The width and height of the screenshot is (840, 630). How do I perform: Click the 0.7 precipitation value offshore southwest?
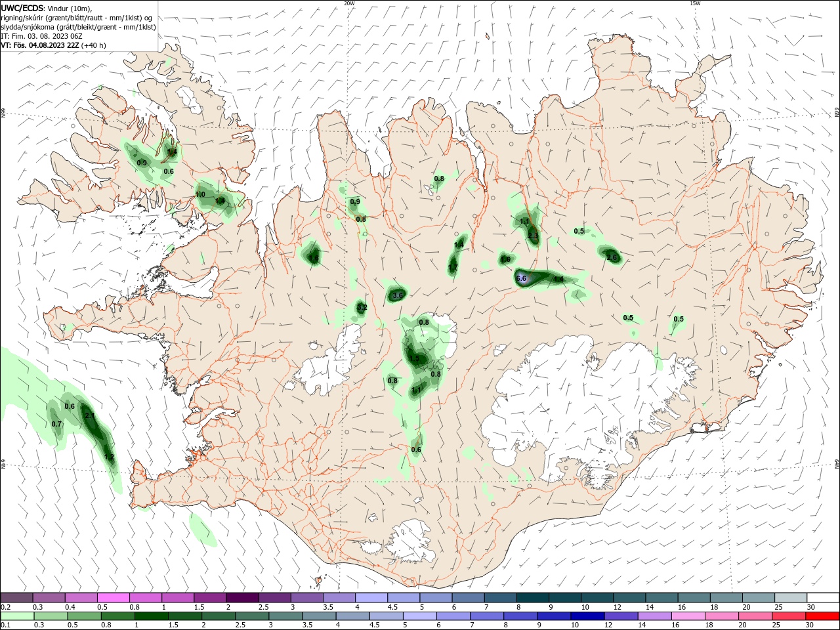point(56,424)
